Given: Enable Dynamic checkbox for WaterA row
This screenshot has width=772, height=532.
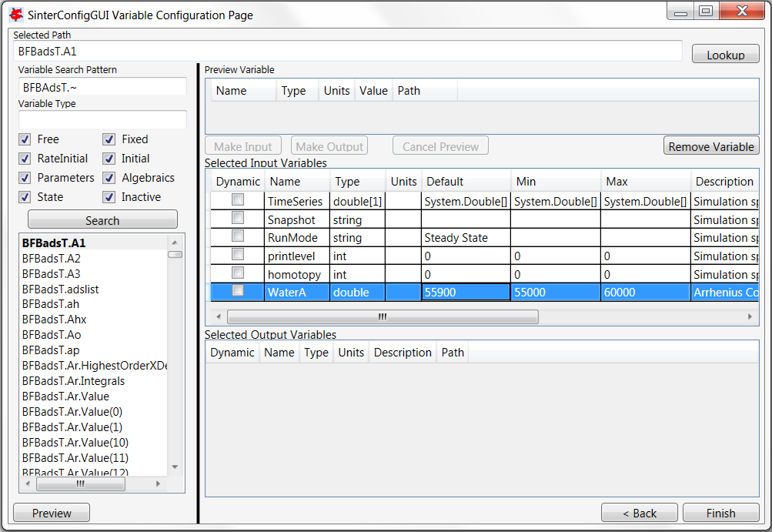Looking at the screenshot, I should 238,291.
